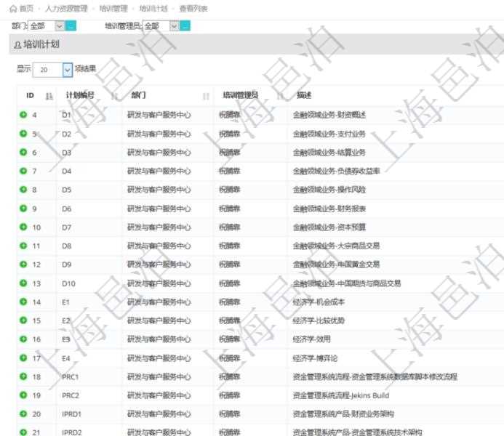Viewport: 504px width, 436px height.
Task: Go to 人力资源管理 breadcrumb
Action: click(x=66, y=9)
